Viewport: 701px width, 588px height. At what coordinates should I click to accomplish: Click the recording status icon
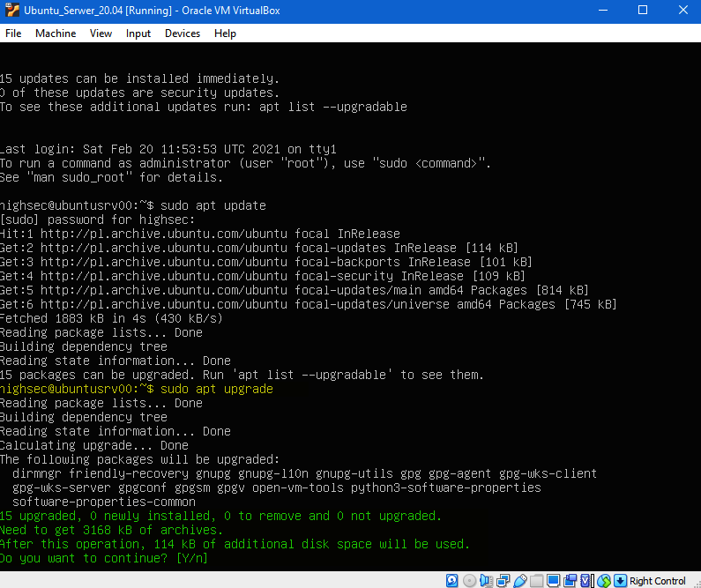[x=570, y=580]
